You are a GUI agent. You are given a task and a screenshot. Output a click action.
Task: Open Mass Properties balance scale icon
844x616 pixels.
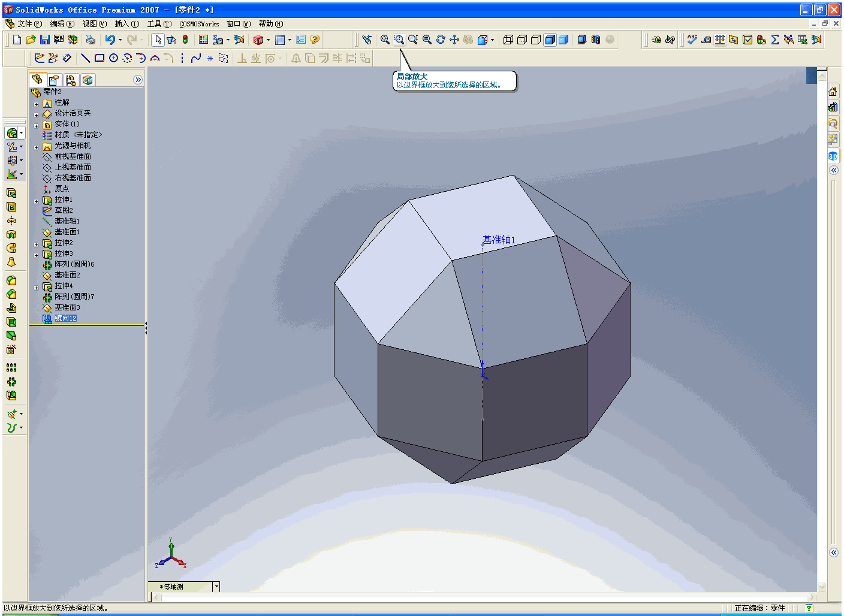720,40
